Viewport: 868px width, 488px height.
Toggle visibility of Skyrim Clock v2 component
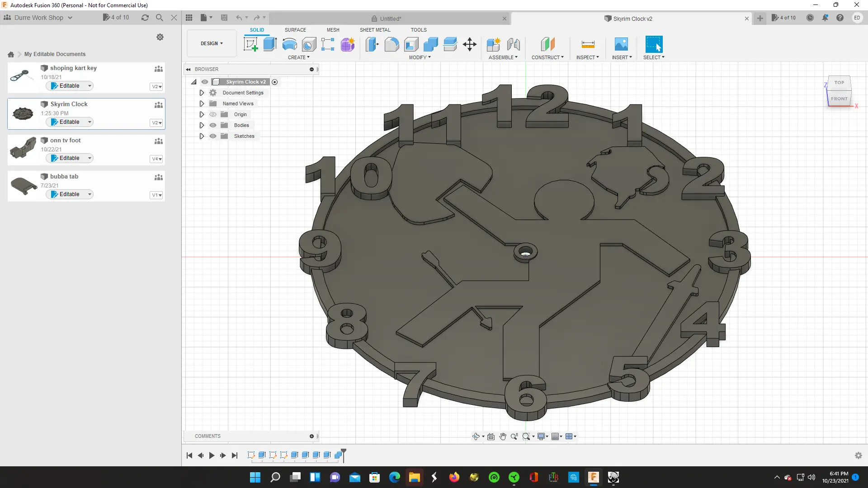click(205, 82)
